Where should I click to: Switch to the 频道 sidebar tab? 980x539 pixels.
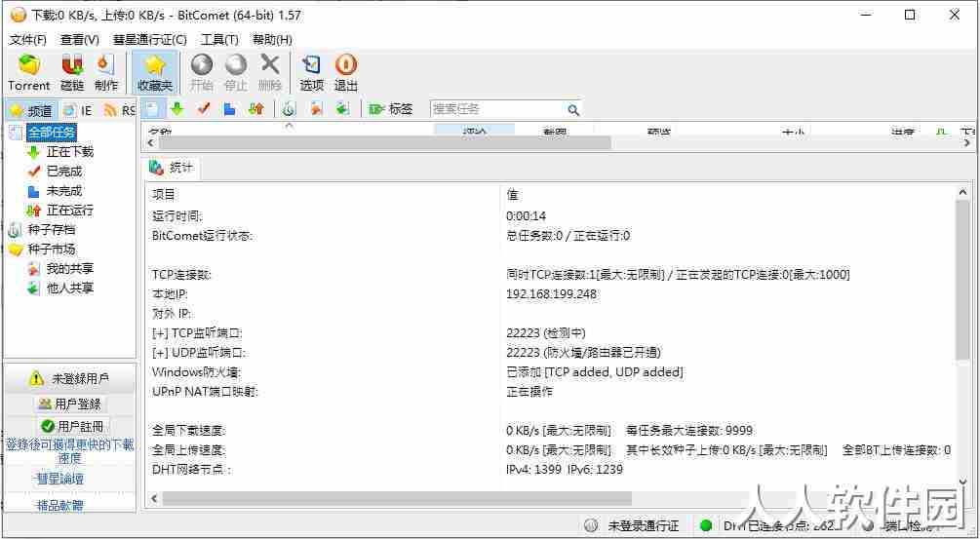(32, 111)
